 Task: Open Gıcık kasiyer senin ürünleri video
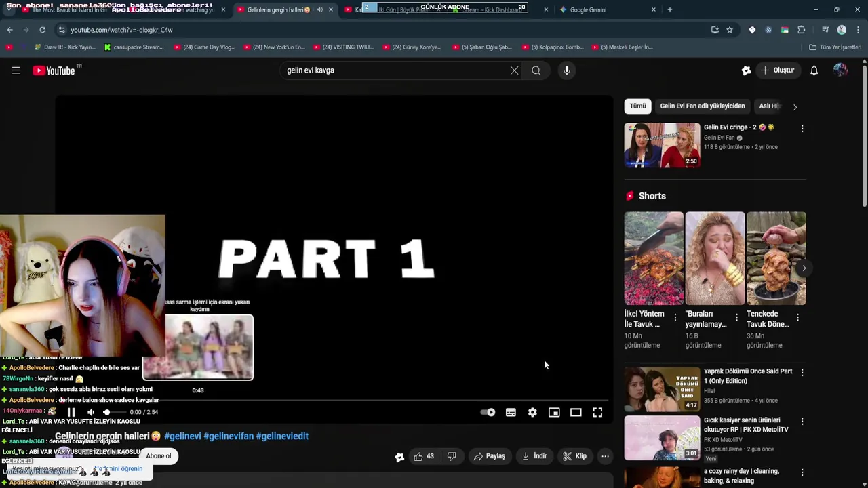[x=662, y=439]
